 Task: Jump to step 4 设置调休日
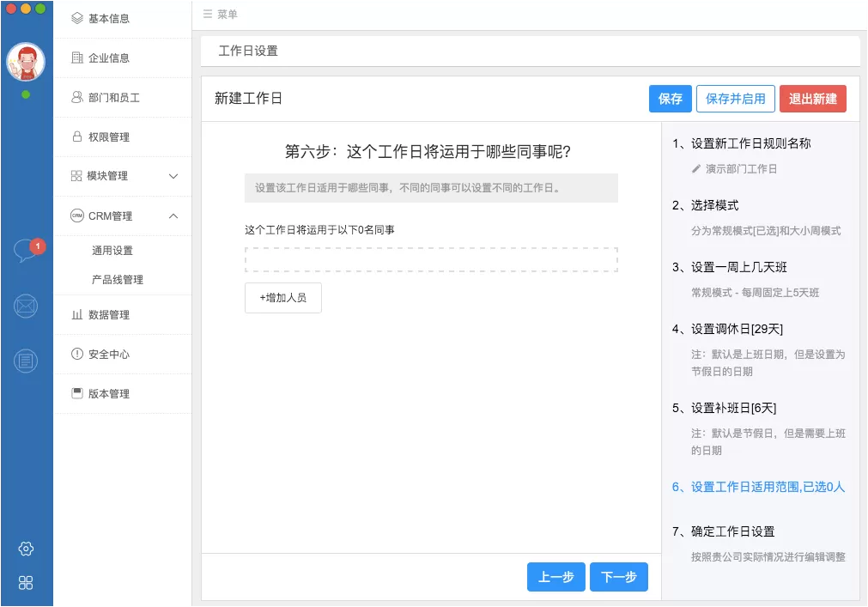727,329
